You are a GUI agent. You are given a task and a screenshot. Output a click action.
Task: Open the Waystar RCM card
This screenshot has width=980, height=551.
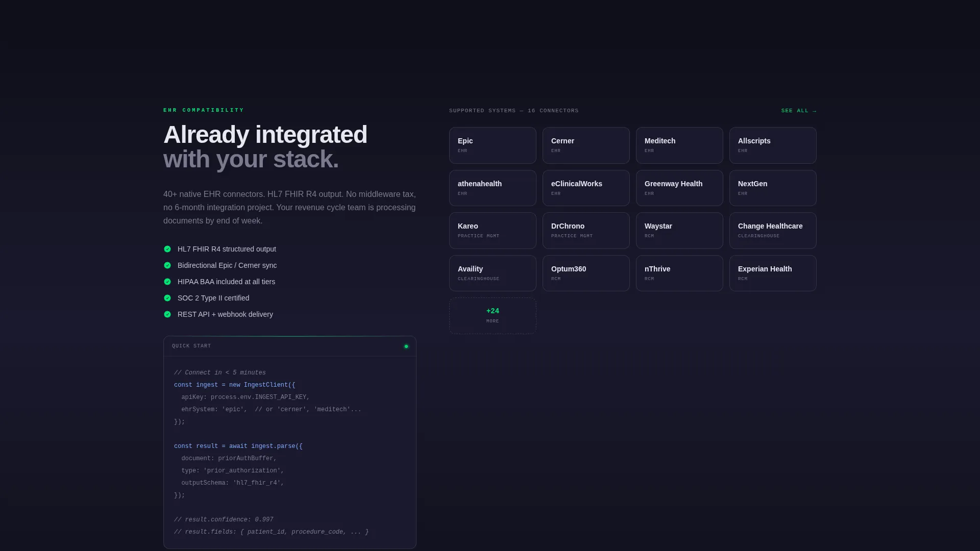coord(679,231)
